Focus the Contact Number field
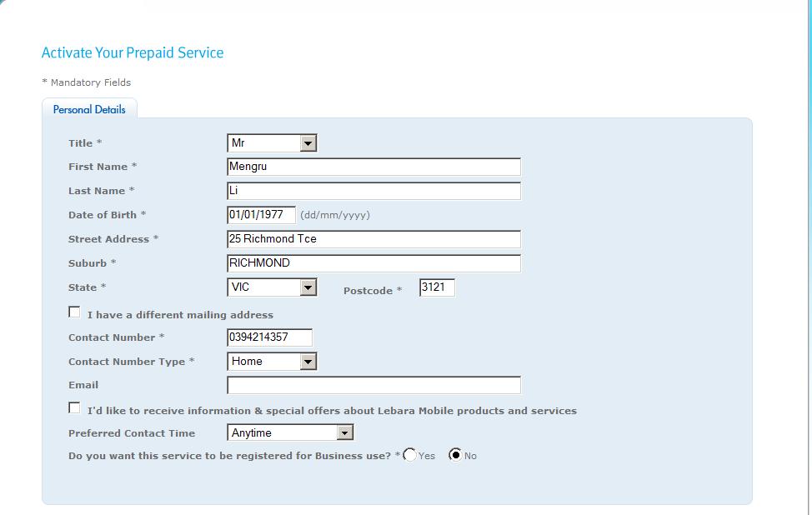The width and height of the screenshot is (812, 515). 269,337
